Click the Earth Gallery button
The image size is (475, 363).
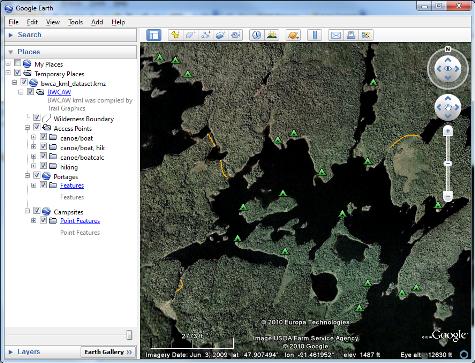pyautogui.click(x=108, y=352)
